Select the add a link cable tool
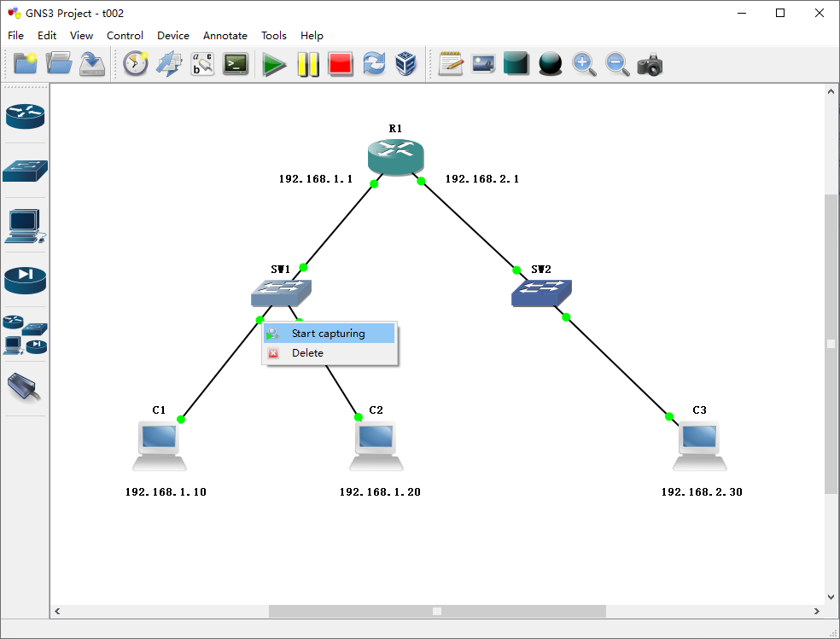The width and height of the screenshot is (840, 639). point(25,387)
